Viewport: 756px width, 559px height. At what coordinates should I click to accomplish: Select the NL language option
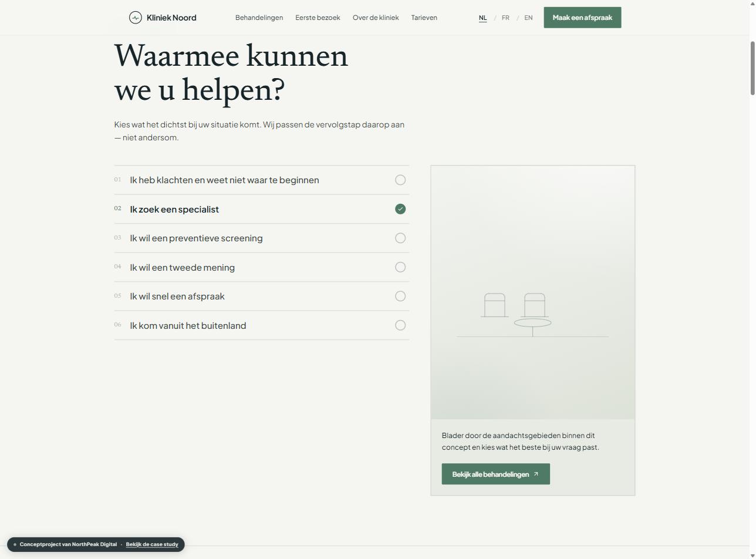coord(483,18)
